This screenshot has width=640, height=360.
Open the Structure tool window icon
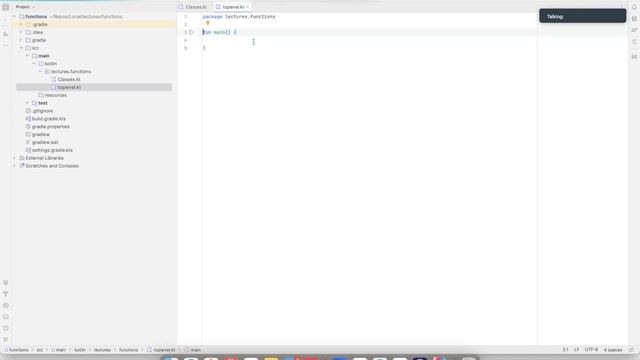pos(6,34)
